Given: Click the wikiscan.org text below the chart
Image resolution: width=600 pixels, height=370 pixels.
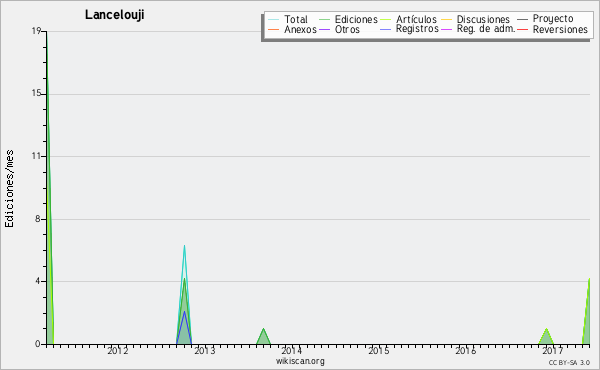Looking at the screenshot, I should 300,361.
